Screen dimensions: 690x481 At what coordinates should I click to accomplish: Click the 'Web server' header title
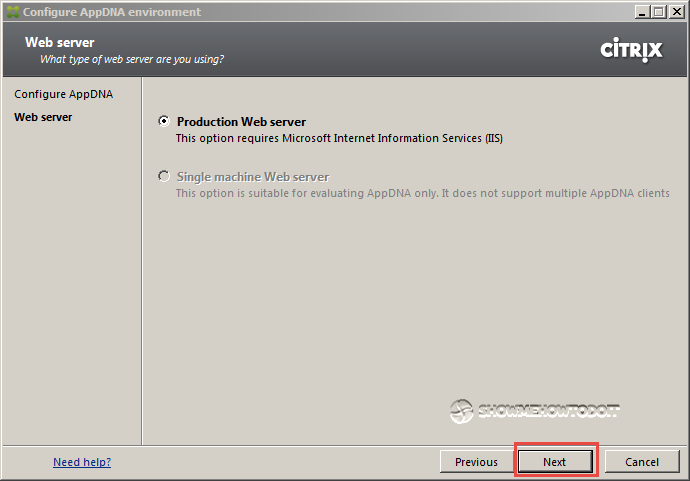(59, 42)
